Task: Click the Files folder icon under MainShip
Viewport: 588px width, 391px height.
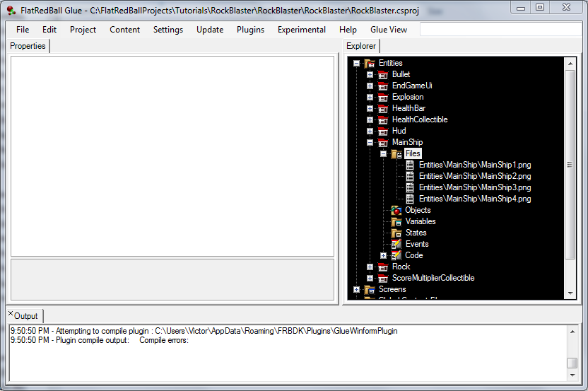Action: [x=396, y=154]
